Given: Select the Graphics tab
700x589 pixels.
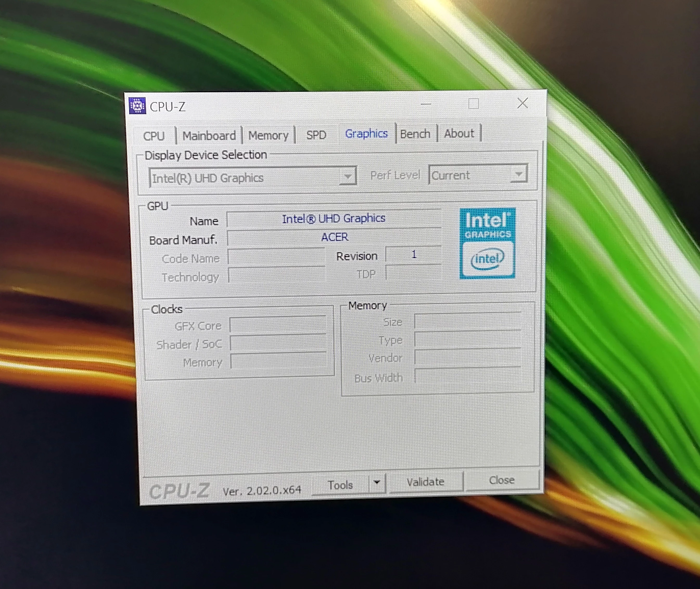Looking at the screenshot, I should click(x=367, y=134).
